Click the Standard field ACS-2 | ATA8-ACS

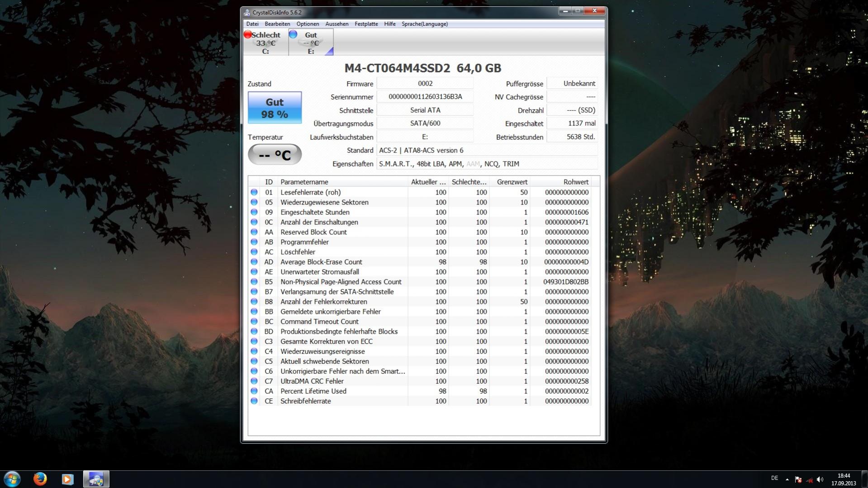point(487,151)
